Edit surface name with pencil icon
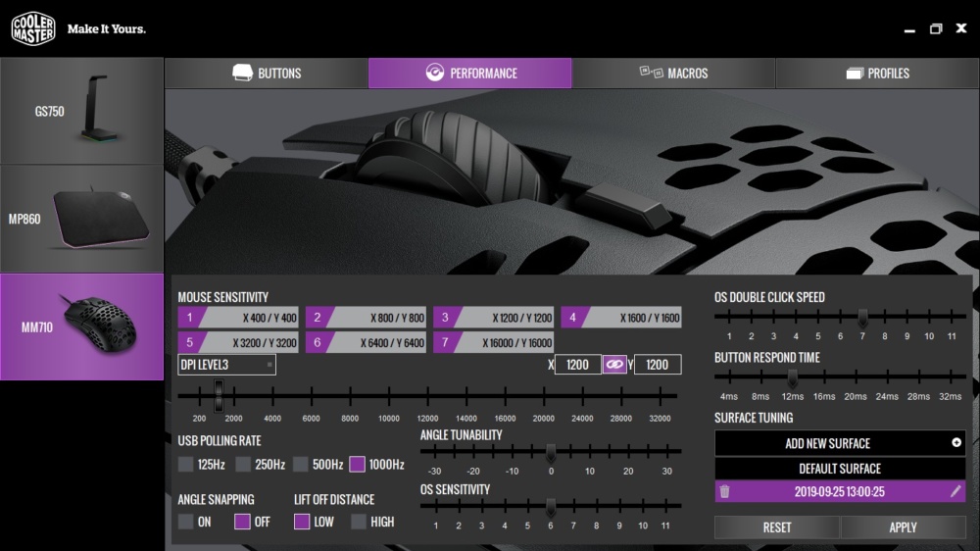 [955, 491]
